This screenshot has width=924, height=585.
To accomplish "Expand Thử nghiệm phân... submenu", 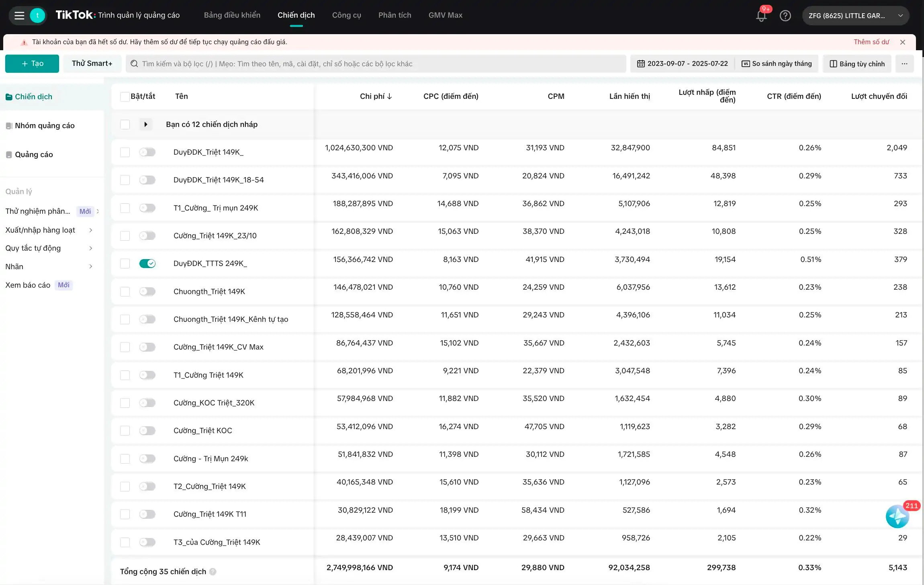I will (98, 211).
